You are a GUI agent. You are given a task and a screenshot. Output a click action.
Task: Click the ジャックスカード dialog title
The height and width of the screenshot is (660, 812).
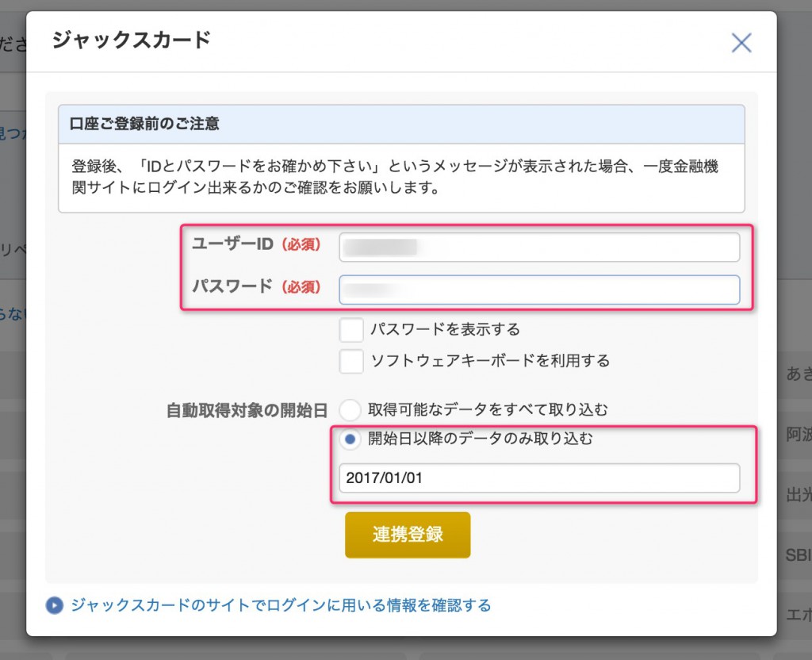click(x=132, y=40)
